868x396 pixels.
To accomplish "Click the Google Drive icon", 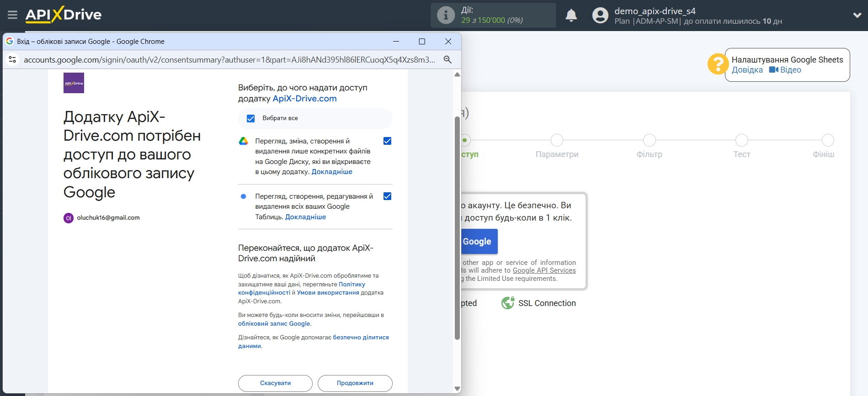I will click(243, 141).
